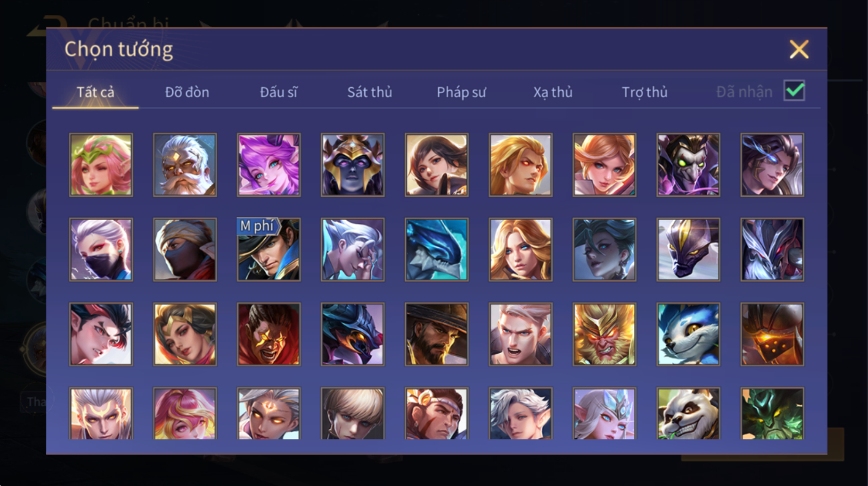This screenshot has height=486, width=868.
Task: Pick the white-haired ninja with black mask
Action: pos(101,249)
